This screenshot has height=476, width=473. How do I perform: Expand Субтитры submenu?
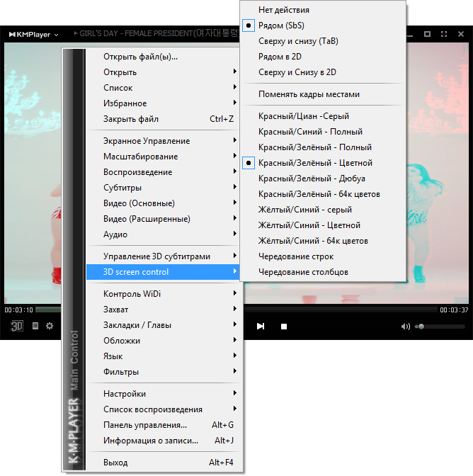164,188
